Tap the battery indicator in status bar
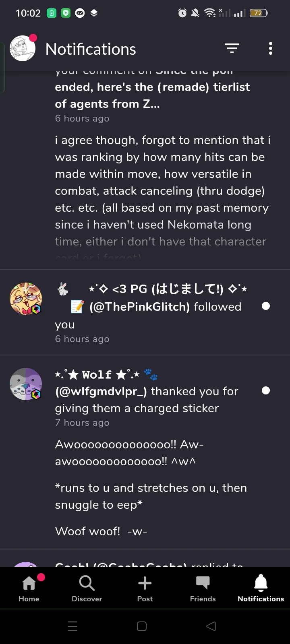 click(x=258, y=13)
